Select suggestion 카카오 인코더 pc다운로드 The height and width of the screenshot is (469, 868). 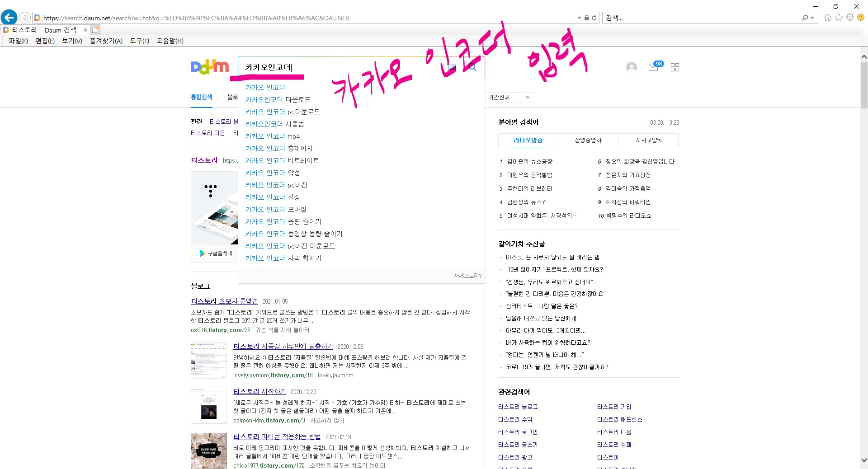point(283,112)
